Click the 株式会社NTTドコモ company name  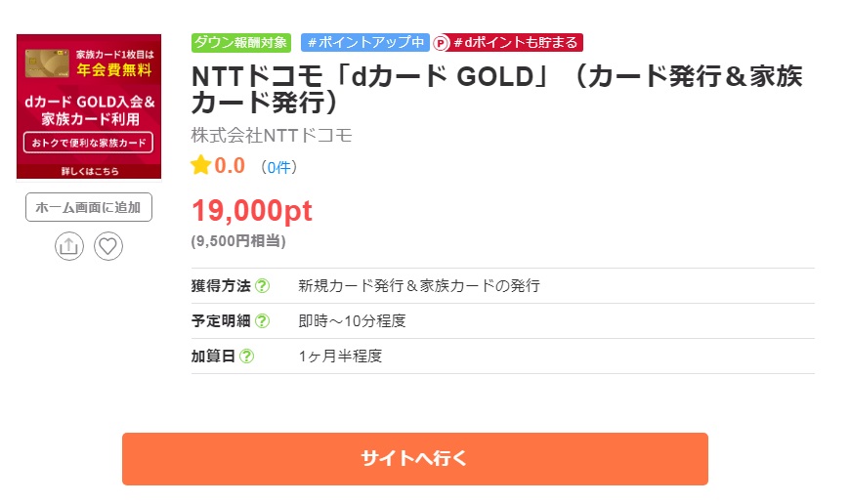click(272, 135)
